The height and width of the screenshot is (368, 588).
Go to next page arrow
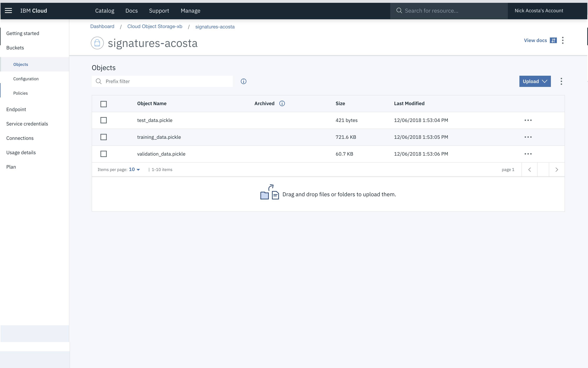(557, 170)
